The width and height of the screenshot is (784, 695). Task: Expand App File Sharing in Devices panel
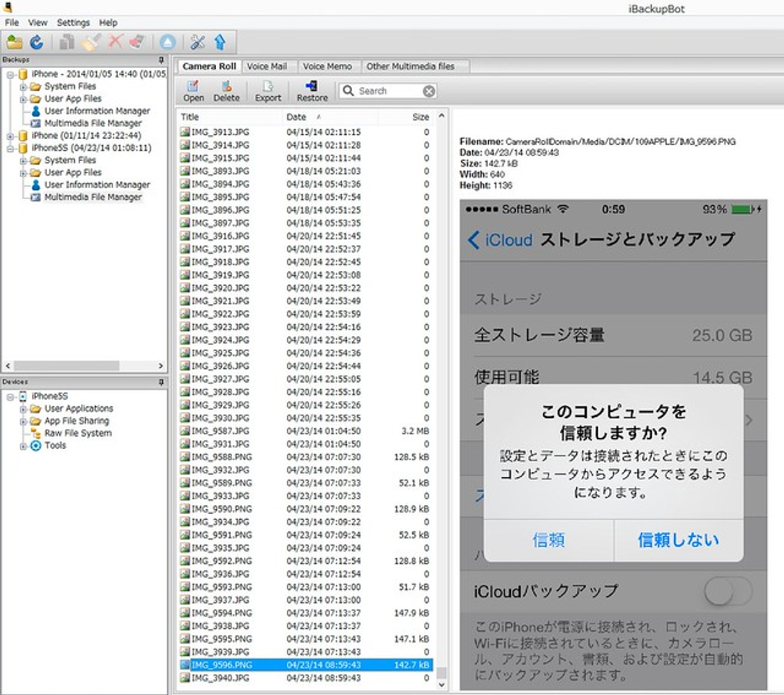[x=23, y=420]
